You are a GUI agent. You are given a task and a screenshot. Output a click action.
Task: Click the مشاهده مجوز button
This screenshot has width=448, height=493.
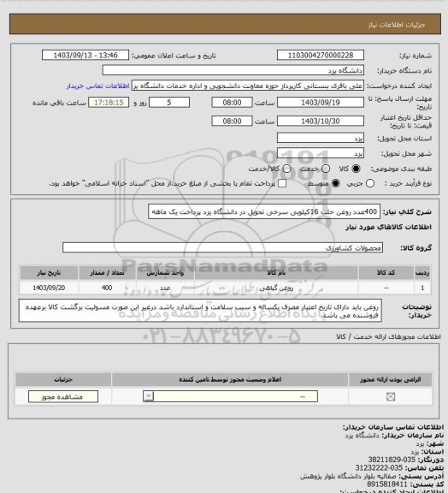(x=62, y=397)
